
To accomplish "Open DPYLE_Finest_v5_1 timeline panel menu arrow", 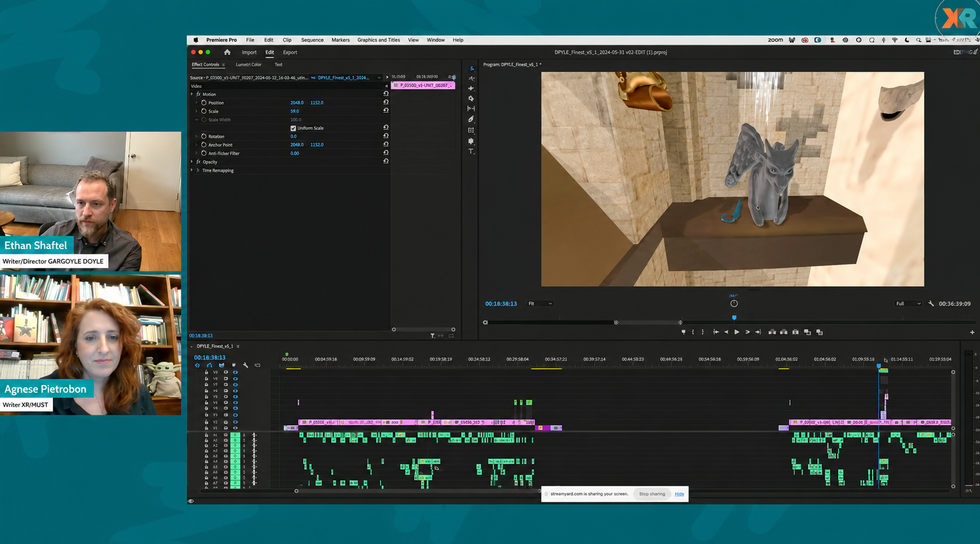I will (192, 347).
